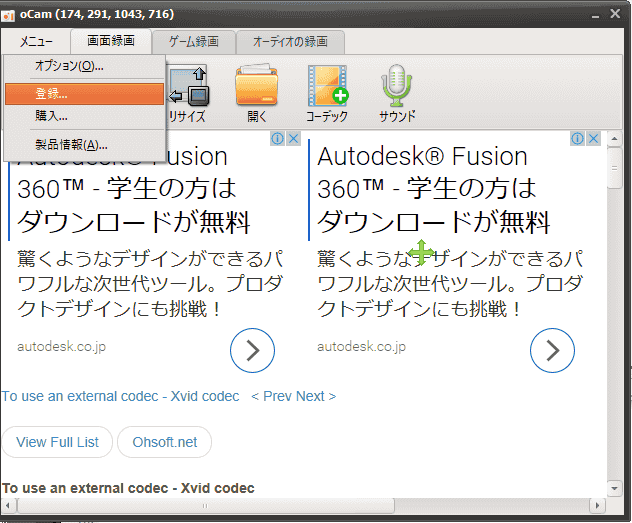Close the right Autodesk ad
Screen dimensions: 632x523
point(593,139)
